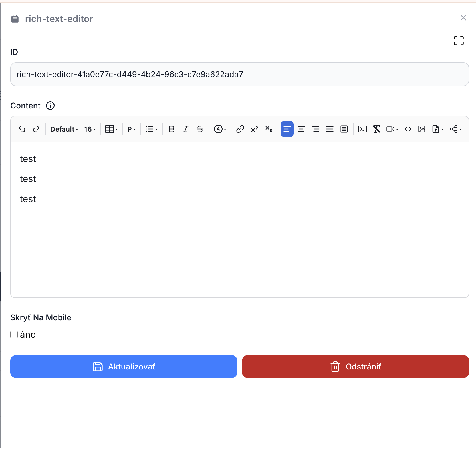Open the font size 16 dropdown
The image size is (476, 475).
pos(90,129)
